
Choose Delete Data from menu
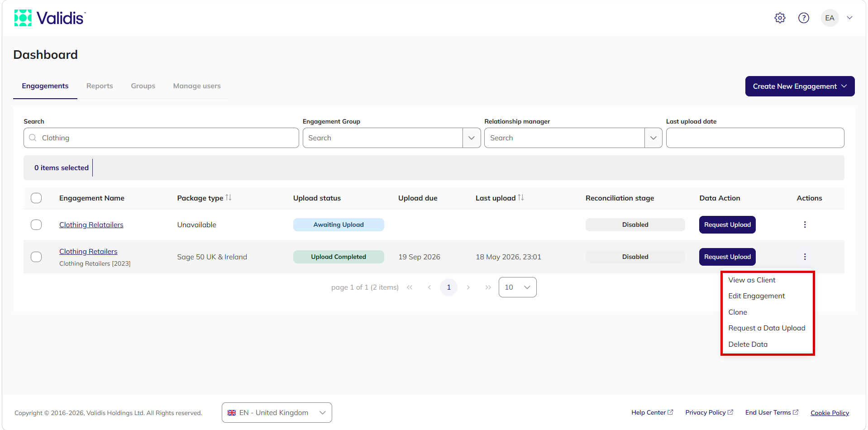[x=748, y=344]
